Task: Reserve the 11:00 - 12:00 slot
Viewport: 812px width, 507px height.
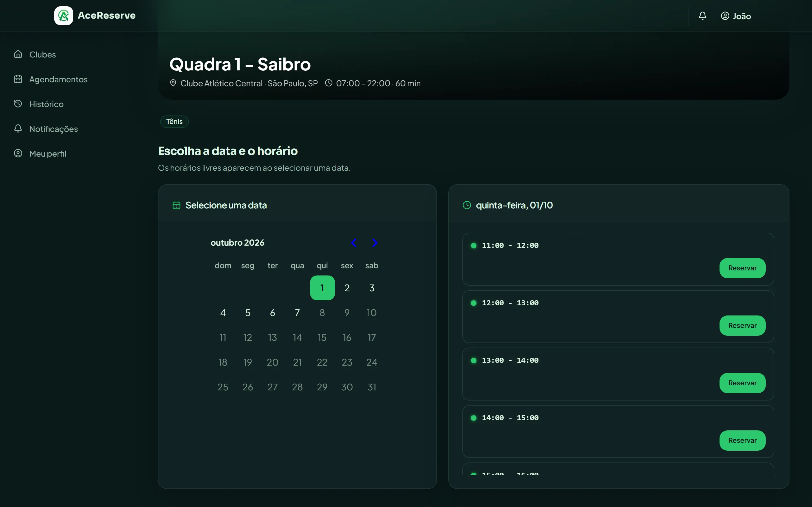Action: (x=742, y=268)
